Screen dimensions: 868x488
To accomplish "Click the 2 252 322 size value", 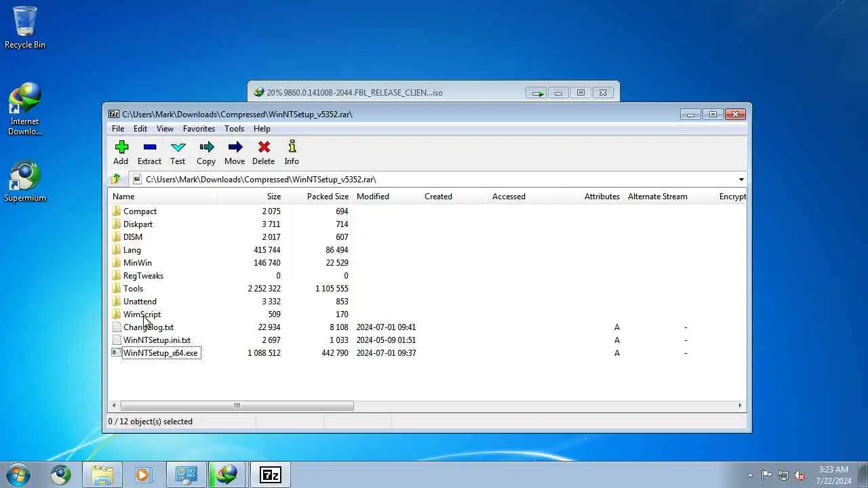I will tap(264, 289).
